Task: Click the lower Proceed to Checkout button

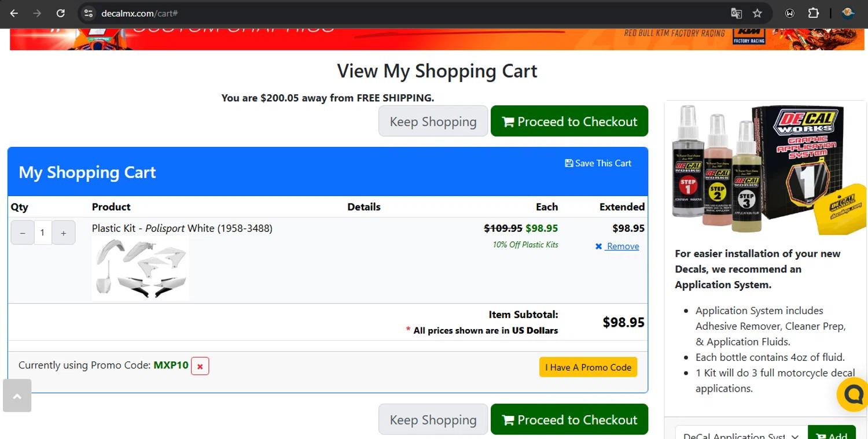Action: 569,419
